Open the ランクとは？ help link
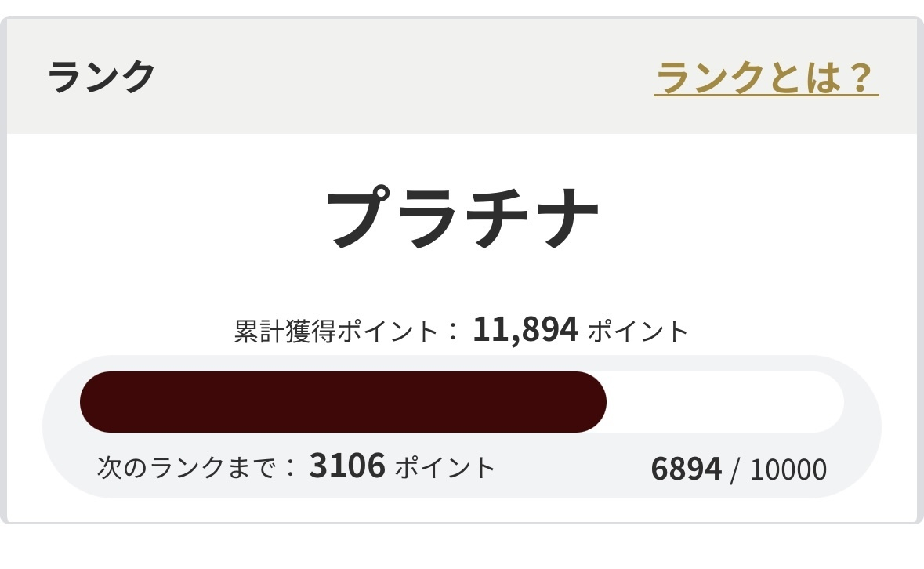 tap(766, 78)
